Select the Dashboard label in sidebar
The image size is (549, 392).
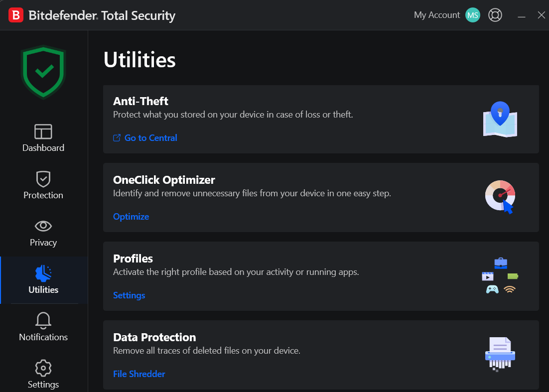(x=43, y=148)
